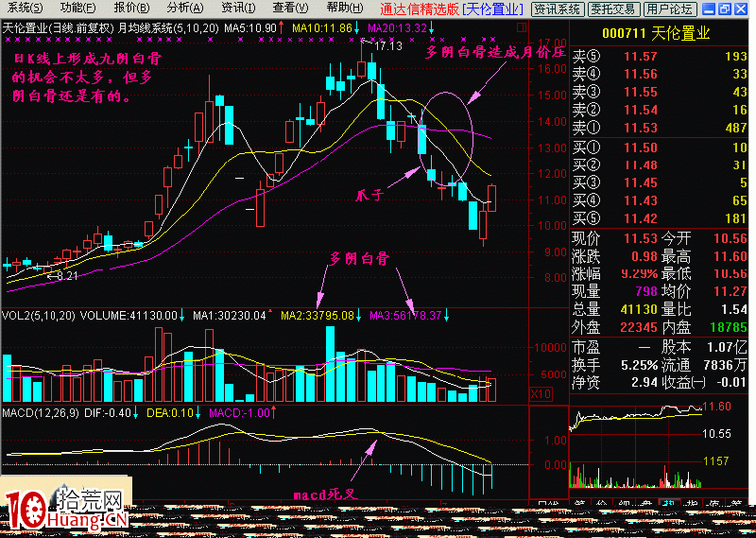The height and width of the screenshot is (538, 756).
Task: Click the 17.13 high price label
Action: point(388,46)
